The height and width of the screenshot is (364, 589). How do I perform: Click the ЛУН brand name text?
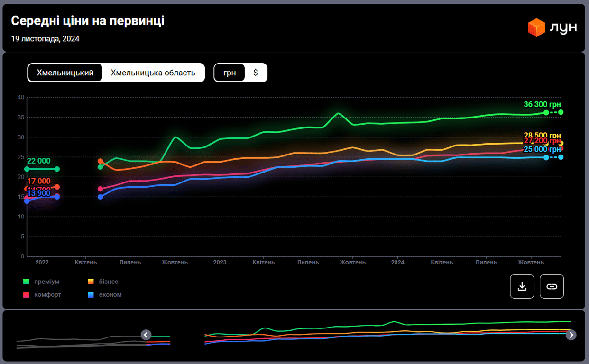[x=563, y=27]
